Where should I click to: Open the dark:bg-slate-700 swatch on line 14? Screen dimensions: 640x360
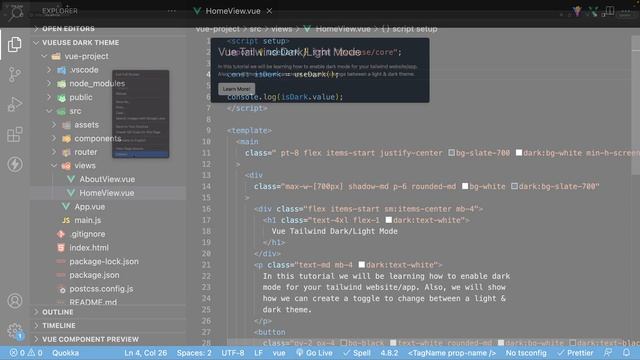(x=514, y=186)
